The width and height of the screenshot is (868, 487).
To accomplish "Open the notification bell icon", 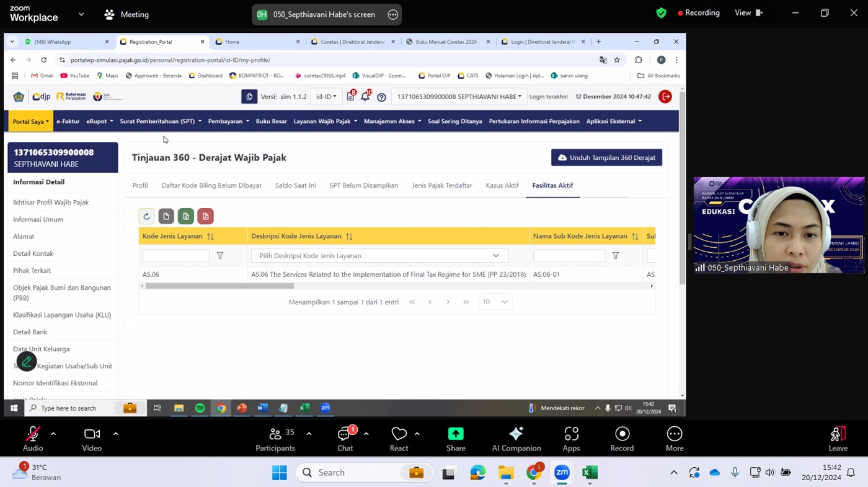I will click(x=366, y=97).
